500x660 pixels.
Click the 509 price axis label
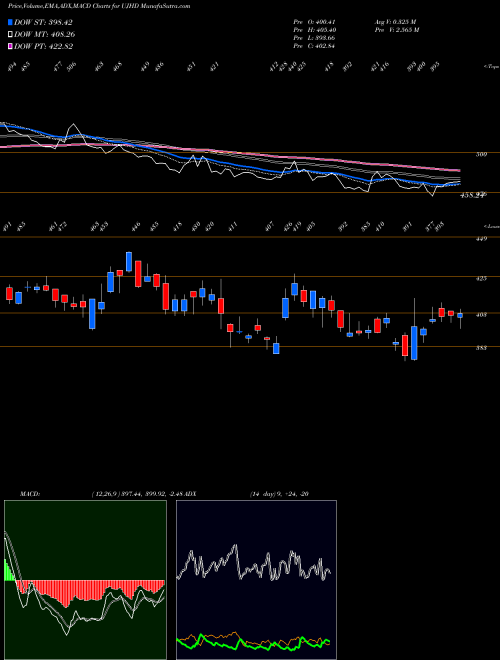point(481,154)
